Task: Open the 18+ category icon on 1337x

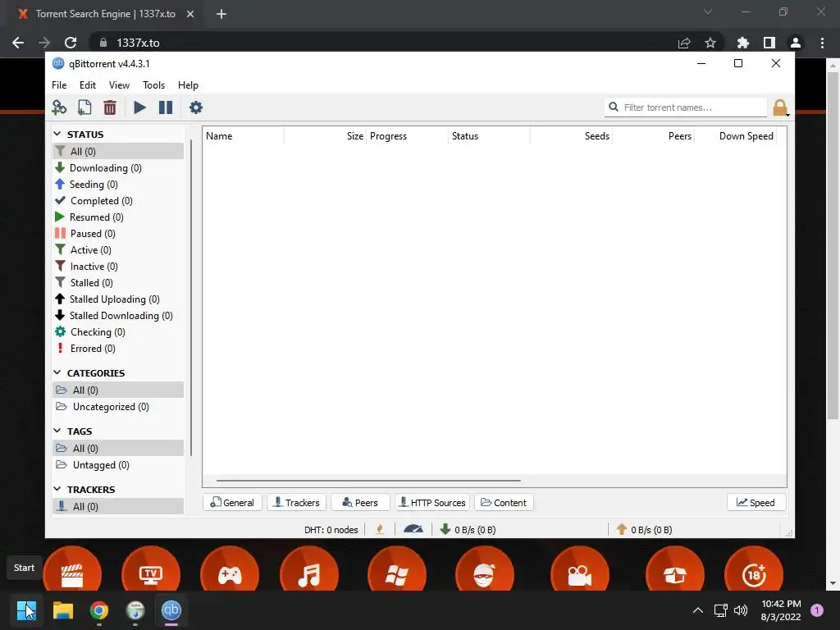Action: tap(754, 572)
